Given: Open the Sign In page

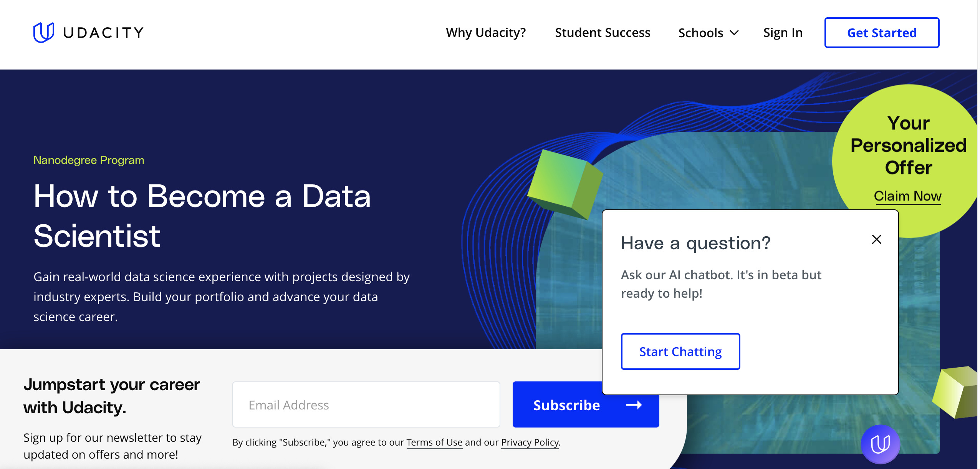Looking at the screenshot, I should click(783, 33).
